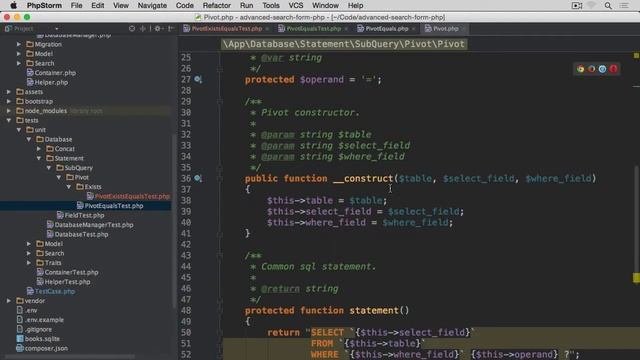The height and width of the screenshot is (360, 640).
Task: Select PivotEqualsTest.php in project tree
Action: tap(113, 206)
